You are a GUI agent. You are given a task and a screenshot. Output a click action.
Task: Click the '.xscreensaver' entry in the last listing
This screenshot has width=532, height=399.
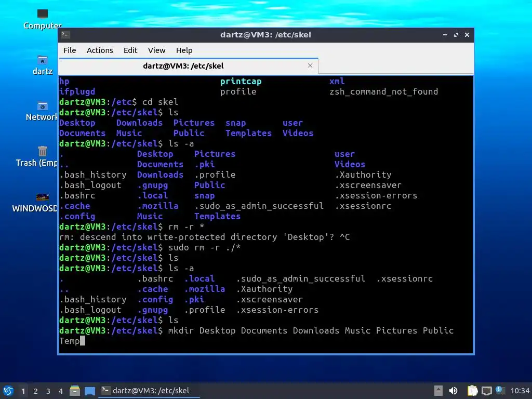pos(270,299)
